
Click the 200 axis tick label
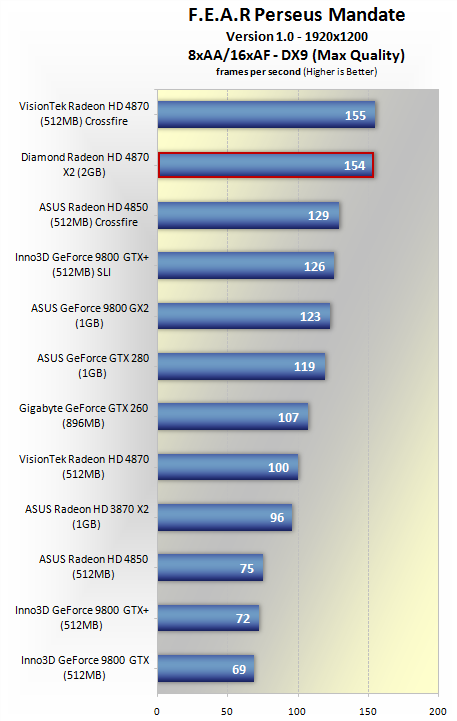tap(438, 711)
